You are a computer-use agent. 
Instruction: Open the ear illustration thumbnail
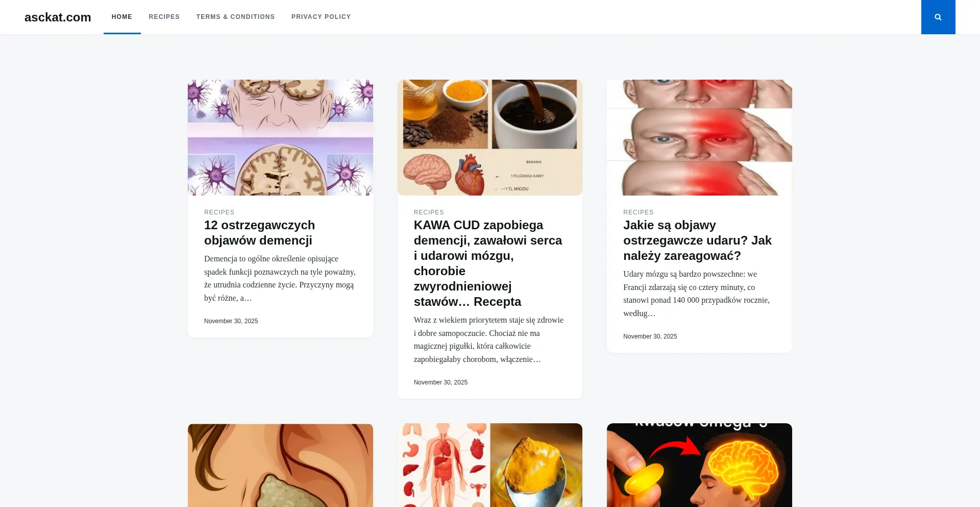tap(280, 465)
